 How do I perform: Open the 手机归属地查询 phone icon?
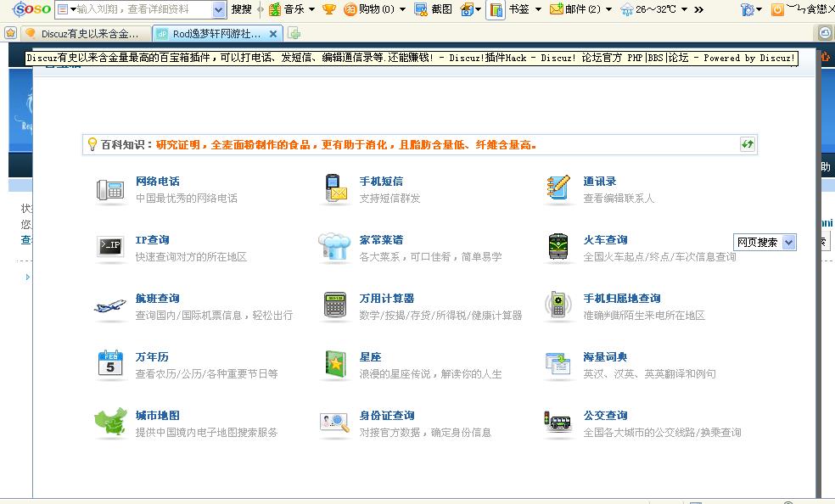pos(558,305)
